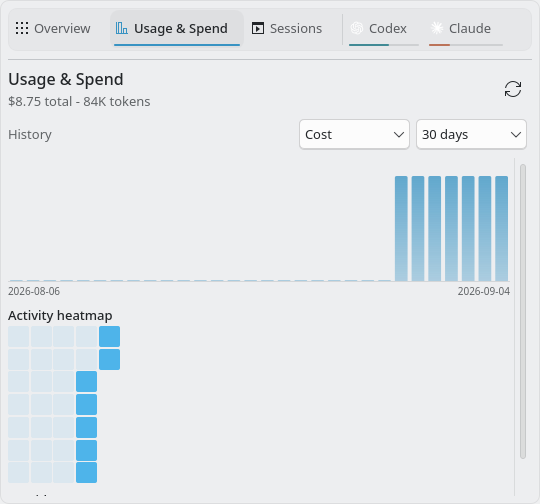Click the '$8.75 total - 84K tokens' summary

point(79,102)
